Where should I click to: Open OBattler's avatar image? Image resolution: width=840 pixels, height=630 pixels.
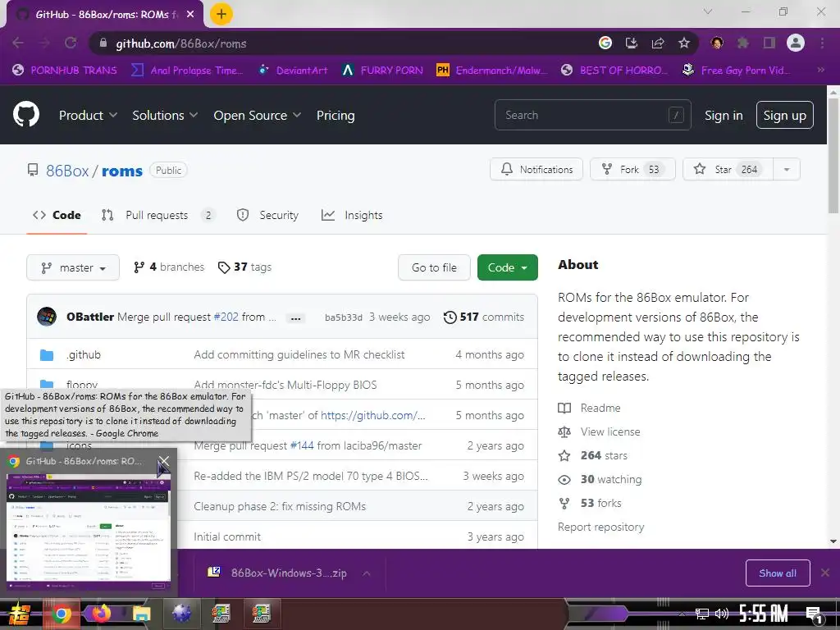47,317
